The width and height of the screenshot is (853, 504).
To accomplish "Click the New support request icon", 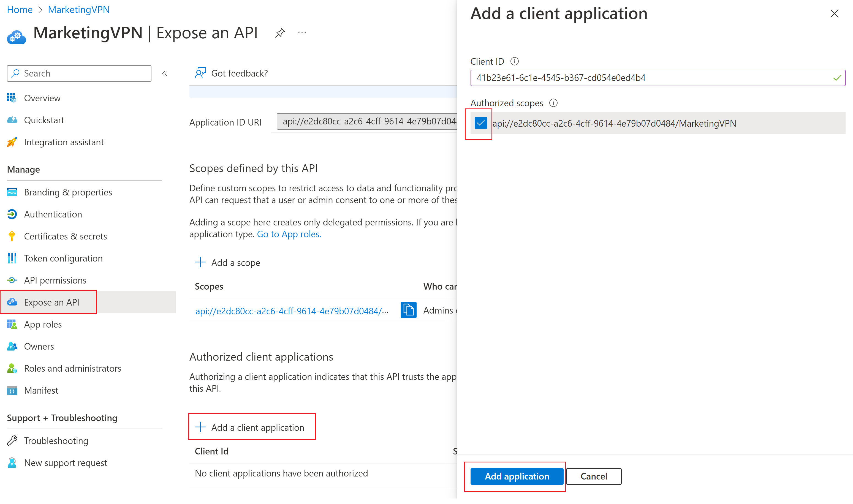I will coord(12,463).
